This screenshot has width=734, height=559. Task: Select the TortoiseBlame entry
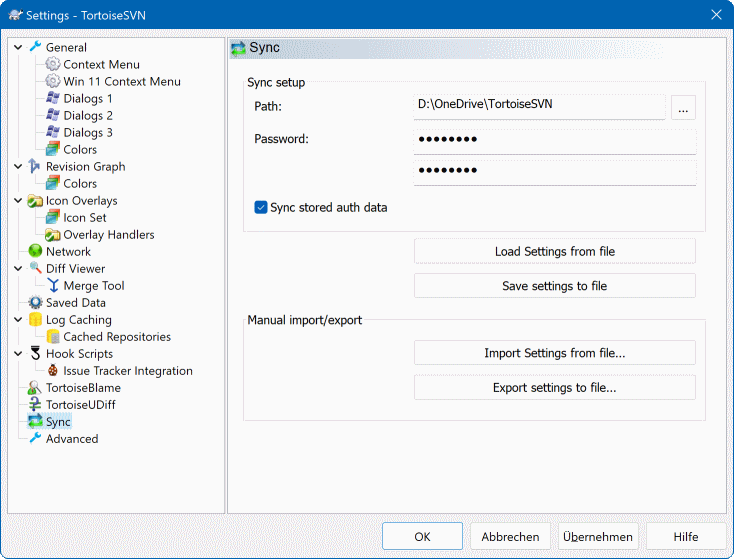83,388
